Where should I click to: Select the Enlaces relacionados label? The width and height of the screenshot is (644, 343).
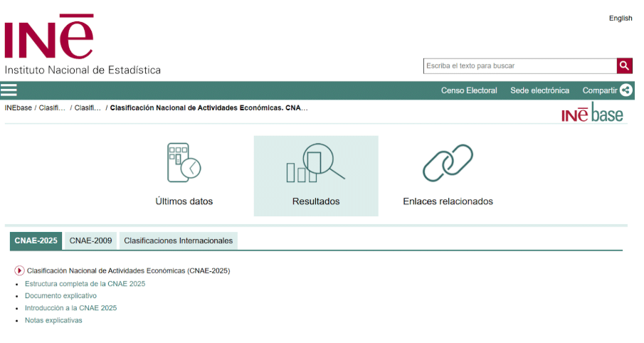448,201
